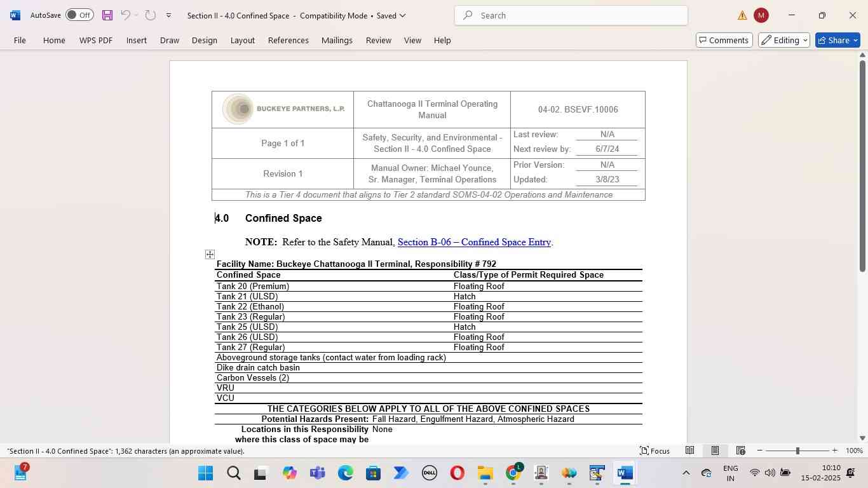Follow the Section B-06 Confined Space Entry link
868x488 pixels.
[x=474, y=242]
